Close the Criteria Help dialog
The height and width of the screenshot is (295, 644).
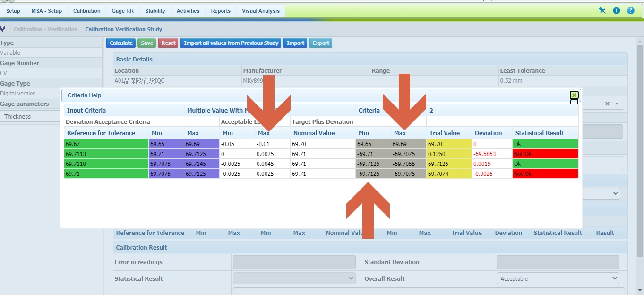click(574, 95)
